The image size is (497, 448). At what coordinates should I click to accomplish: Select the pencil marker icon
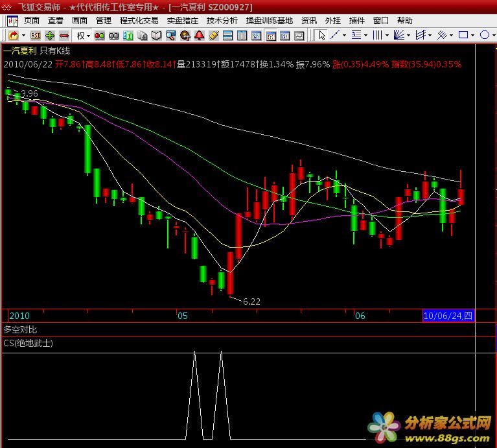[213, 35]
